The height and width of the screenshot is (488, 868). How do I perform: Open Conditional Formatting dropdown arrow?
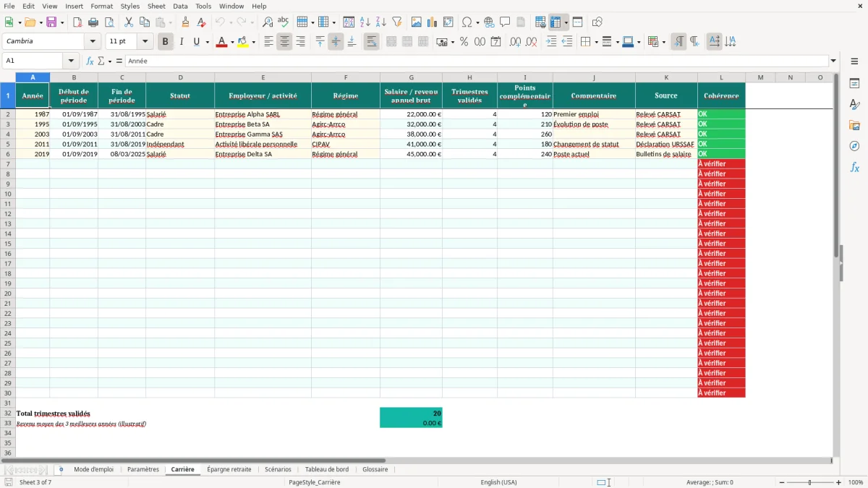click(x=663, y=42)
